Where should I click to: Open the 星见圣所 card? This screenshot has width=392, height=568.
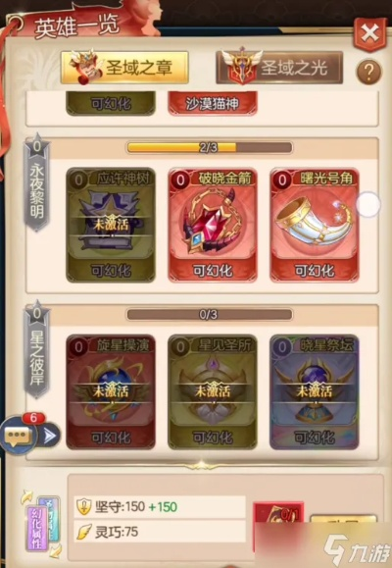(213, 392)
